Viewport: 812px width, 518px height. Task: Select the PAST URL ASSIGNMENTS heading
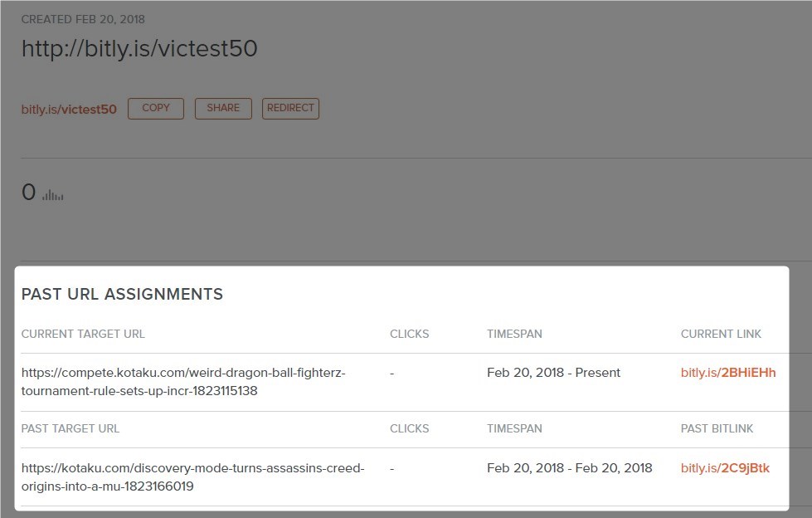point(122,294)
